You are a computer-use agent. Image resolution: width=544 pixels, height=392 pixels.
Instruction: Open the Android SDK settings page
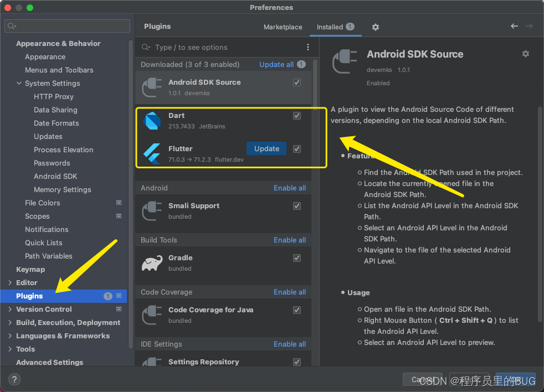pos(55,176)
